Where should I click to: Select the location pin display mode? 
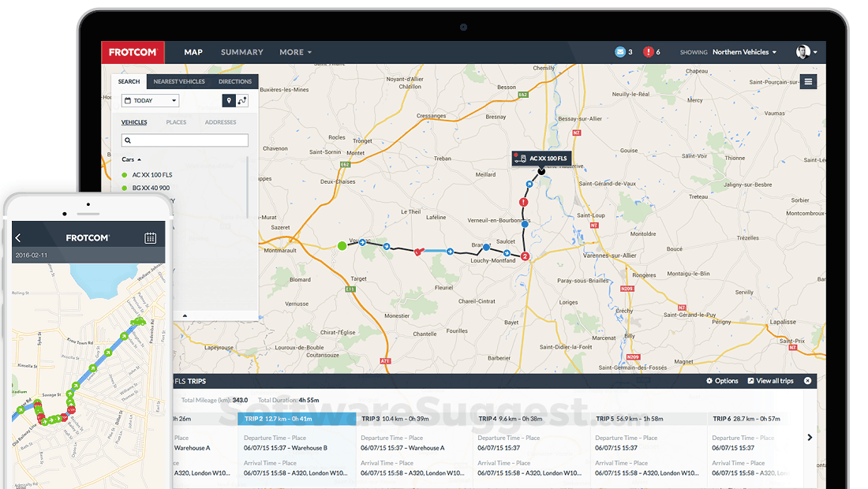click(x=229, y=100)
